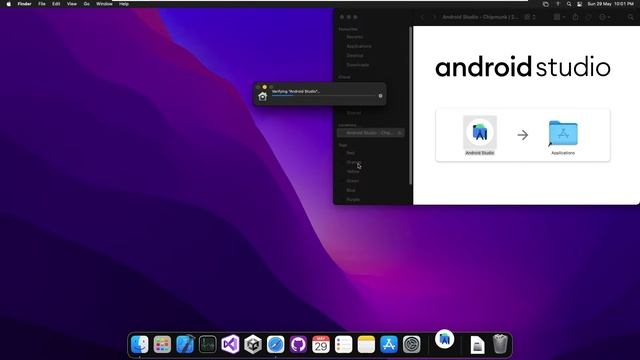Open Launchpad in the dock

pos(162,344)
